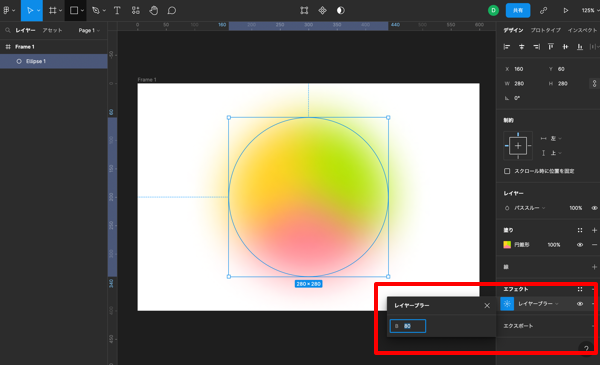The height and width of the screenshot is (365, 600).
Task: Click the search icon in layers panel
Action: pos(8,30)
